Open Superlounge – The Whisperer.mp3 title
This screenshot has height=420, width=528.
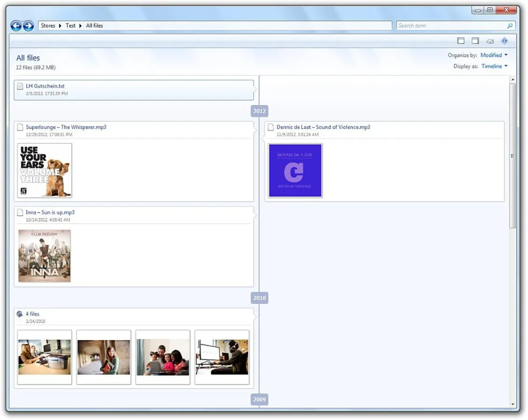pyautogui.click(x=66, y=127)
